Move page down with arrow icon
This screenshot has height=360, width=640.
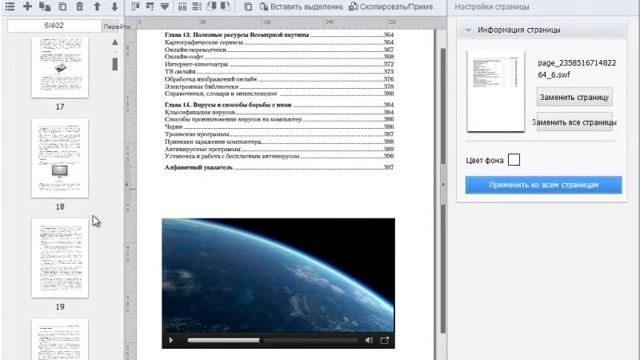(115, 7)
